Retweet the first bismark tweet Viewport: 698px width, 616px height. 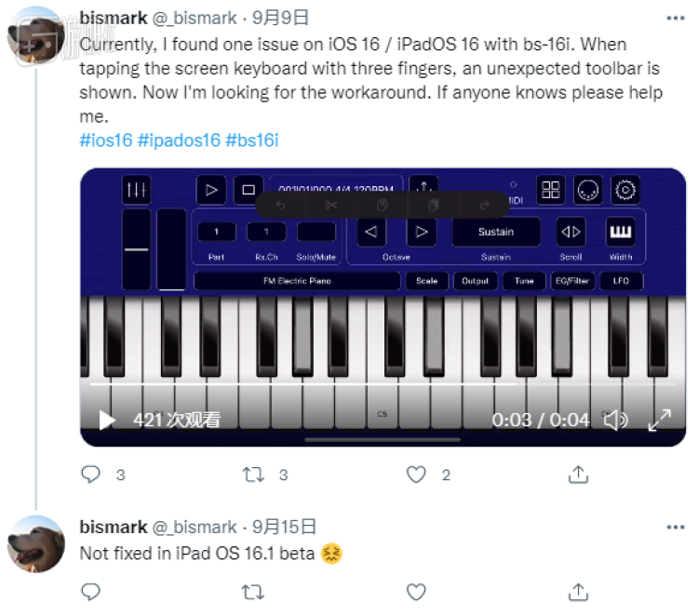[x=253, y=475]
